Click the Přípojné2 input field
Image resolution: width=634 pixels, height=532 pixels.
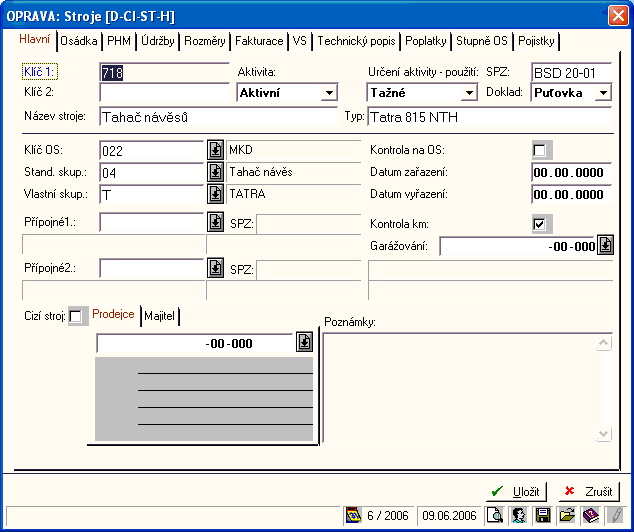pos(152,268)
